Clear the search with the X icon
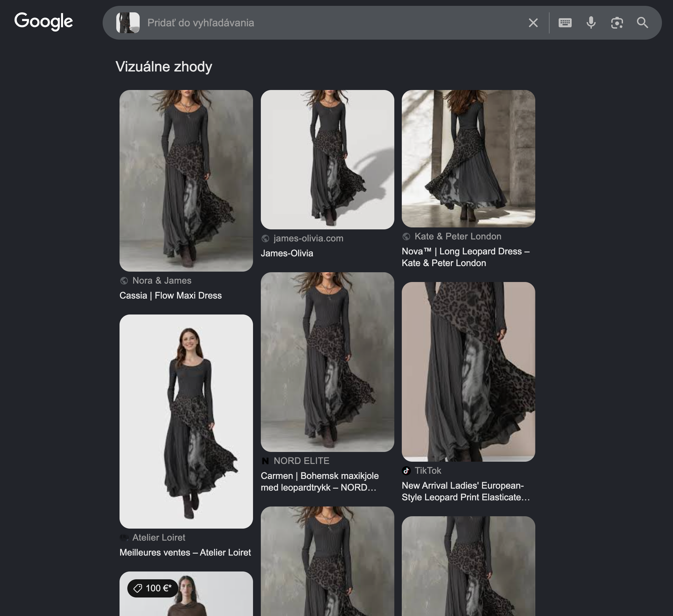The height and width of the screenshot is (616, 673). [533, 23]
